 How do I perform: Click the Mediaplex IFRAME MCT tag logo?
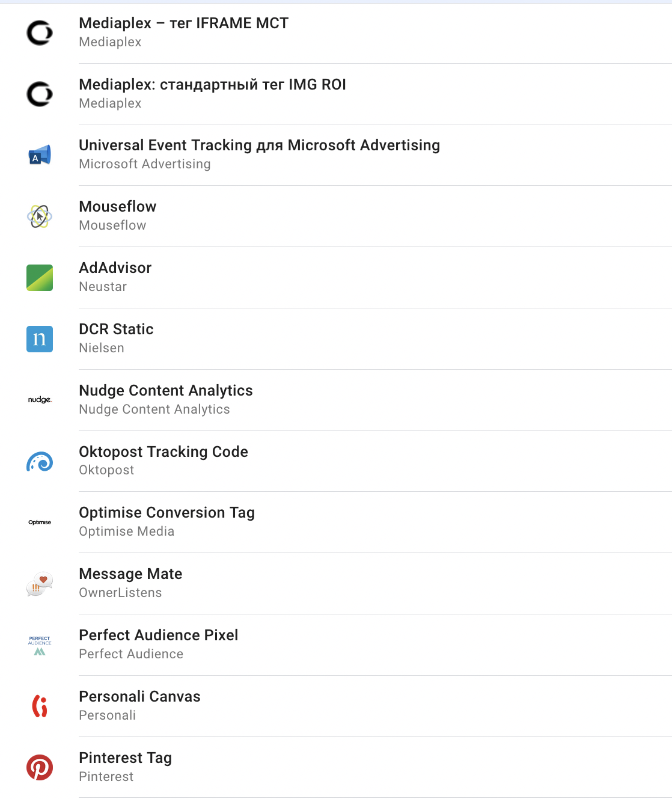pyautogui.click(x=40, y=32)
